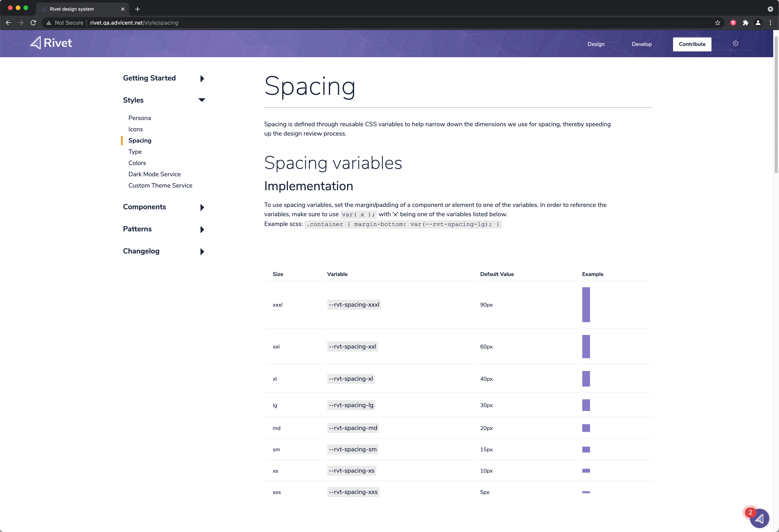
Task: Go to the Colors page
Action: [137, 163]
